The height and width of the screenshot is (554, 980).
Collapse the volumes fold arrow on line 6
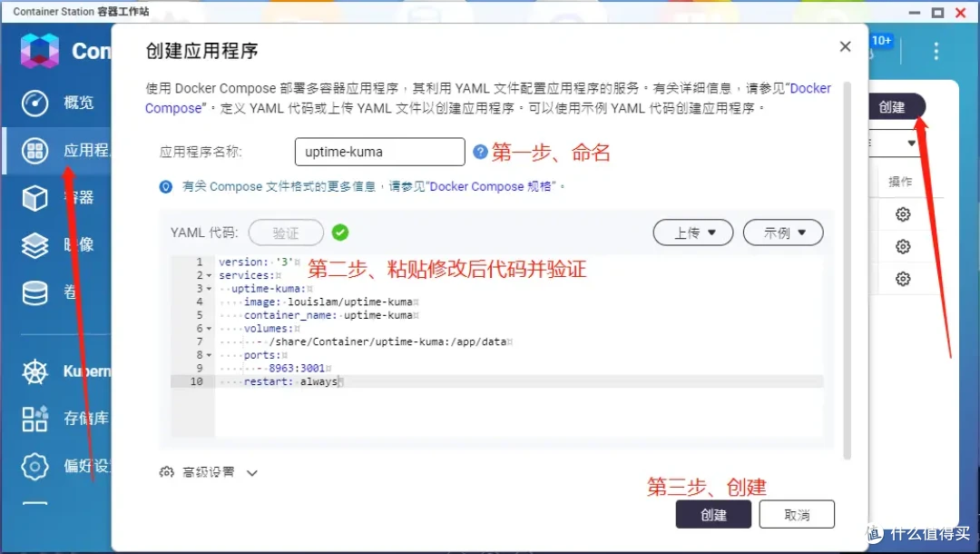pos(210,329)
